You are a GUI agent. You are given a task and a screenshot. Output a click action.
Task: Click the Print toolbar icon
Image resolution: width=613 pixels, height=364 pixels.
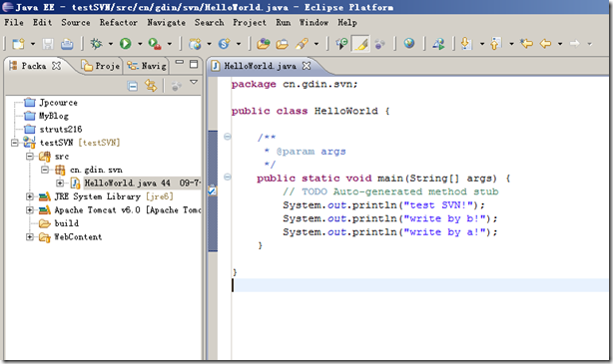[x=67, y=44]
